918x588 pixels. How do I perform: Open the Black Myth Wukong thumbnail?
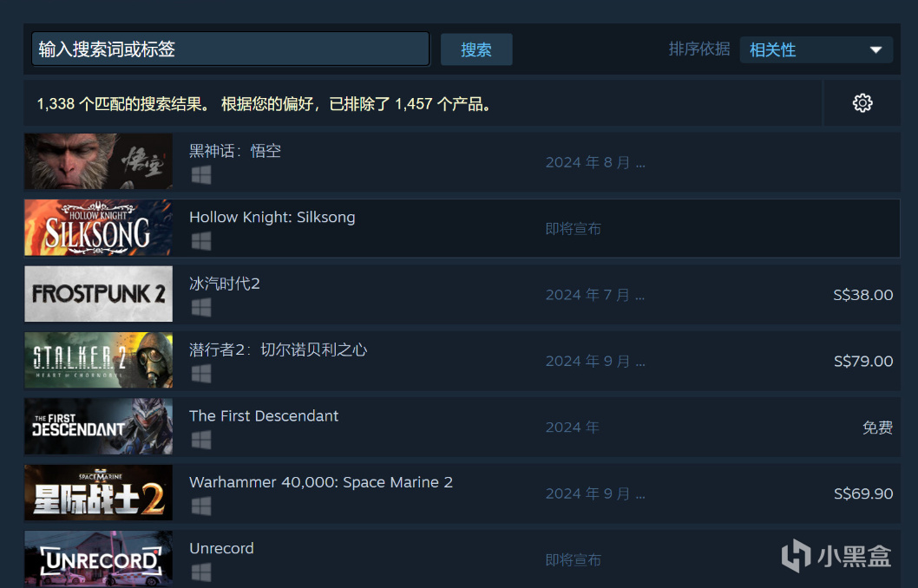coord(98,161)
